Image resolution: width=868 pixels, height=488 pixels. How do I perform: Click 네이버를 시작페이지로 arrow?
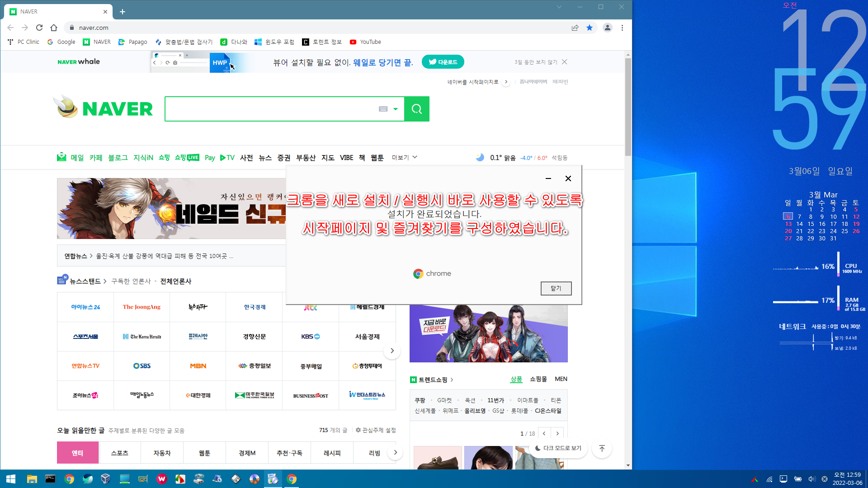tap(506, 82)
